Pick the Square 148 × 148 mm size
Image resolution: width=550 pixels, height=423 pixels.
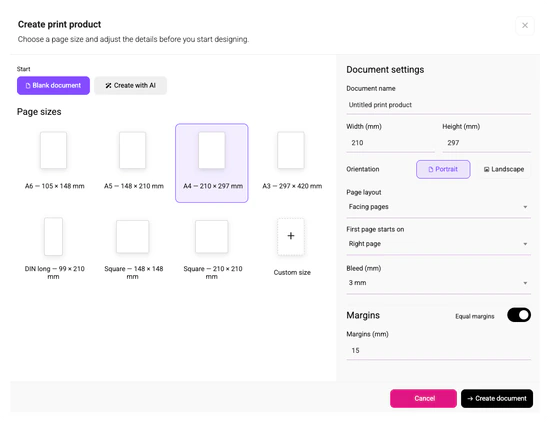pyautogui.click(x=133, y=248)
